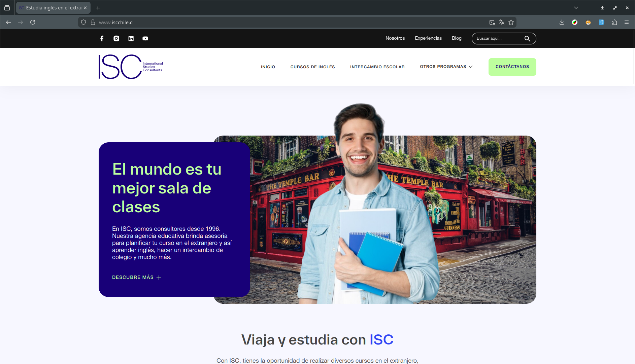Bookmark this page with the star icon
The height and width of the screenshot is (364, 635).
click(x=511, y=22)
